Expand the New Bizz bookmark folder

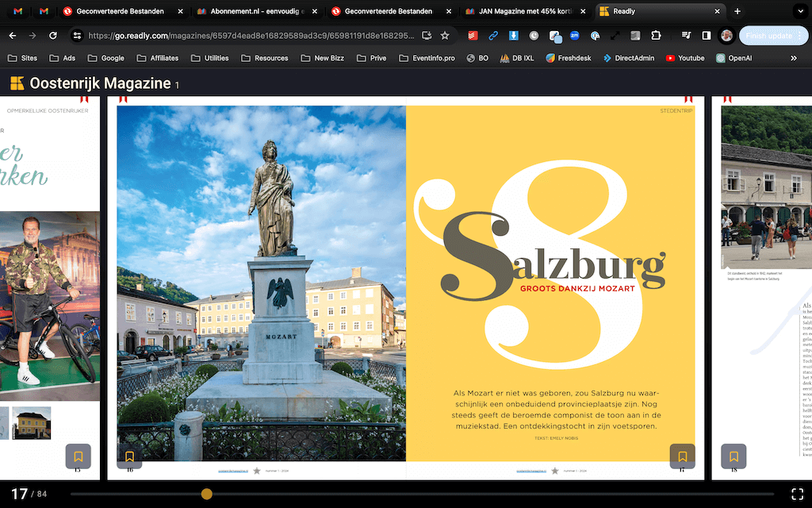[322, 58]
